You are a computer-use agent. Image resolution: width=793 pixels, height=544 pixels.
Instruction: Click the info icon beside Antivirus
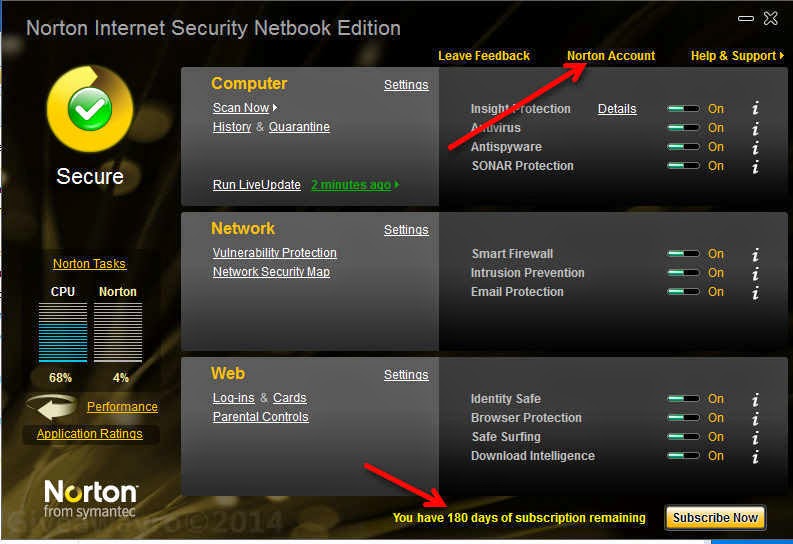[755, 128]
